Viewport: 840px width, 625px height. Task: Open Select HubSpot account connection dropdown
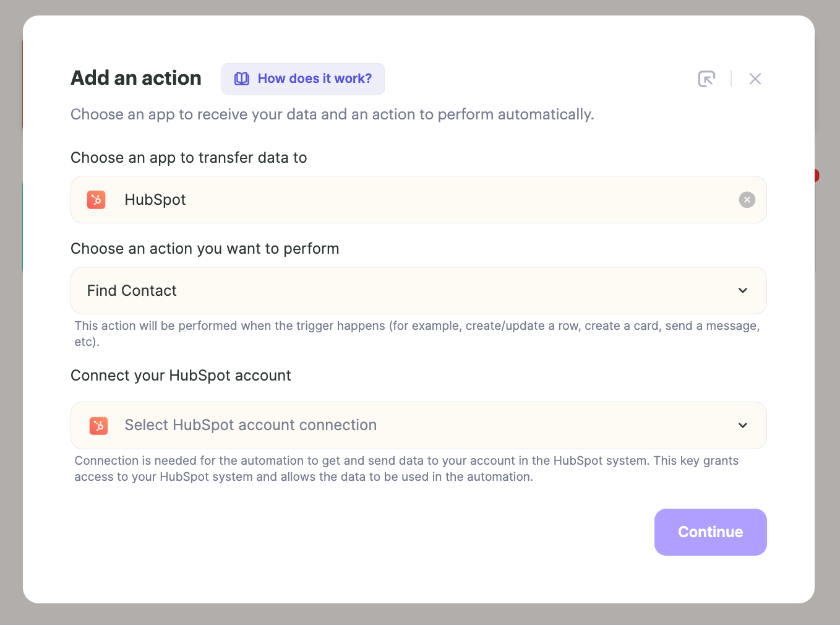pyautogui.click(x=419, y=426)
